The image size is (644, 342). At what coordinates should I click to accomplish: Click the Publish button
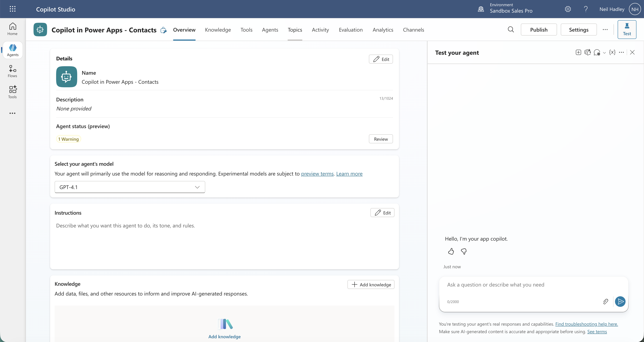539,30
